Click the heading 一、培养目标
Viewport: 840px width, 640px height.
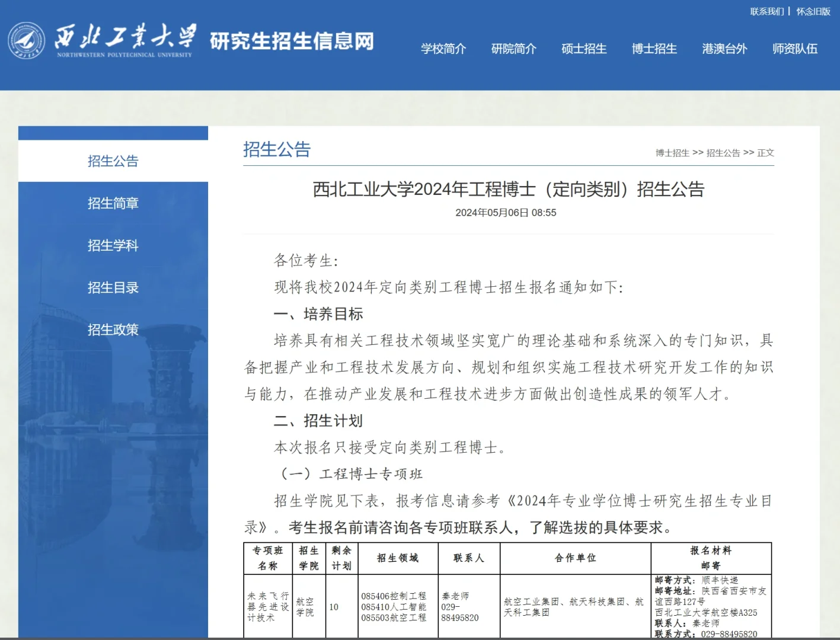[318, 314]
